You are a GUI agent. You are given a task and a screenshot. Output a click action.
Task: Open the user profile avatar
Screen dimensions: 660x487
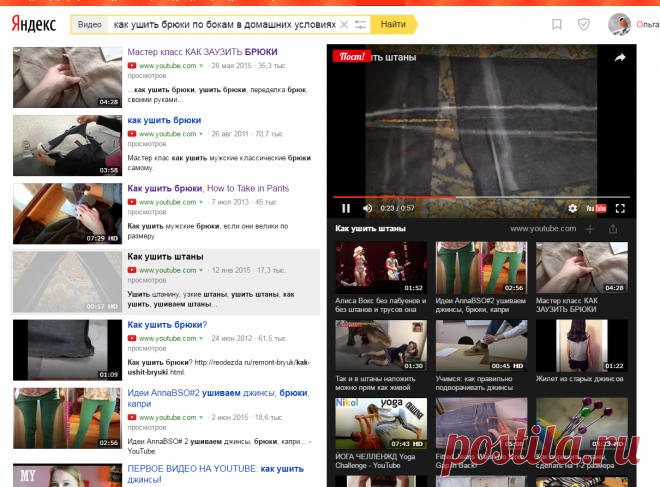619,24
